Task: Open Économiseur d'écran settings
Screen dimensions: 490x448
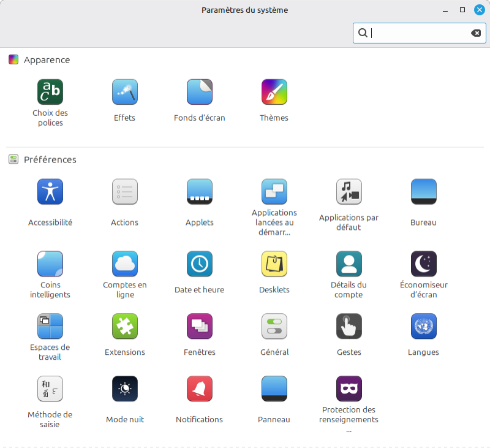Action: point(423,264)
